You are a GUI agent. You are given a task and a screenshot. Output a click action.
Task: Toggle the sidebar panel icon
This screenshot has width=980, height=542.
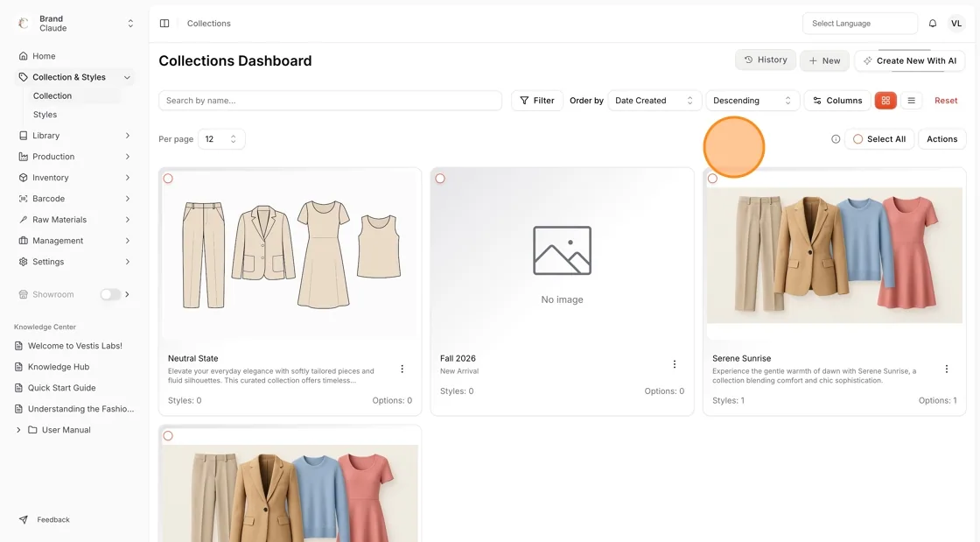point(164,23)
